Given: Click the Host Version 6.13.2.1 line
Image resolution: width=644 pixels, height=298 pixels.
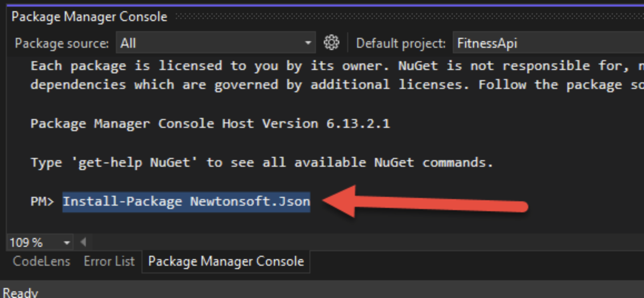Looking at the screenshot, I should pyautogui.click(x=210, y=123).
